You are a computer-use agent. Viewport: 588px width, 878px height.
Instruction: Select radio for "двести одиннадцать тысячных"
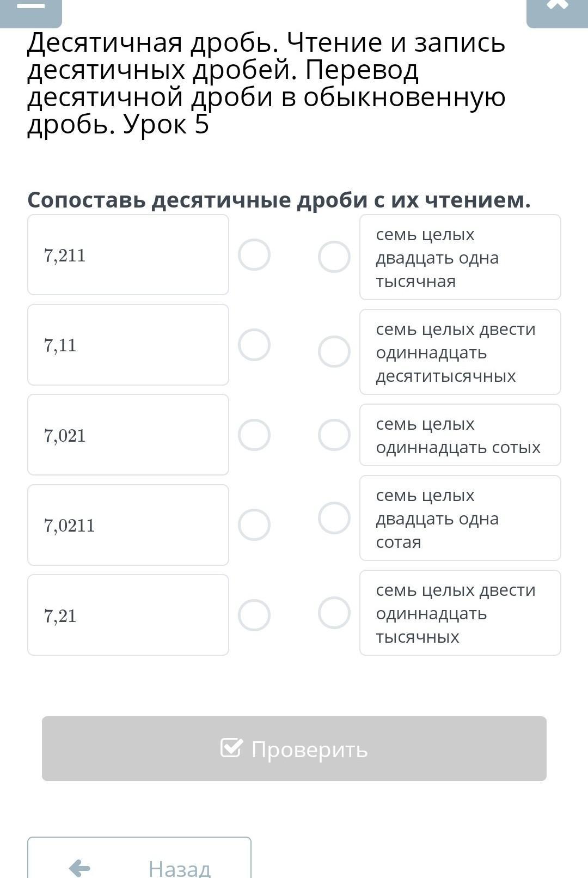coord(334,613)
